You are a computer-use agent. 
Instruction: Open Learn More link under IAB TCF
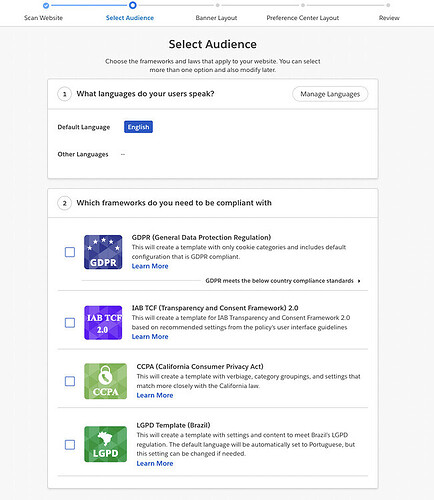tap(150, 337)
